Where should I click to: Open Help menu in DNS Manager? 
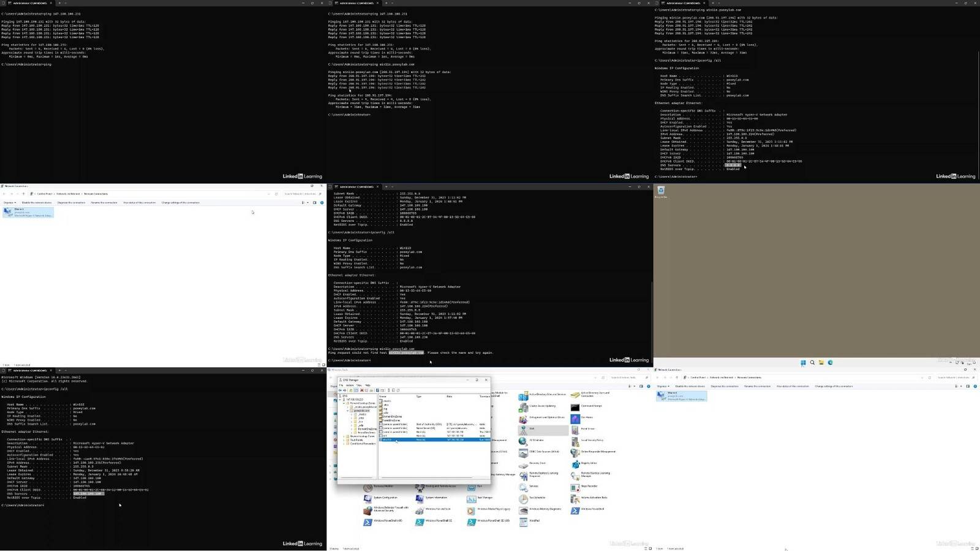367,386
